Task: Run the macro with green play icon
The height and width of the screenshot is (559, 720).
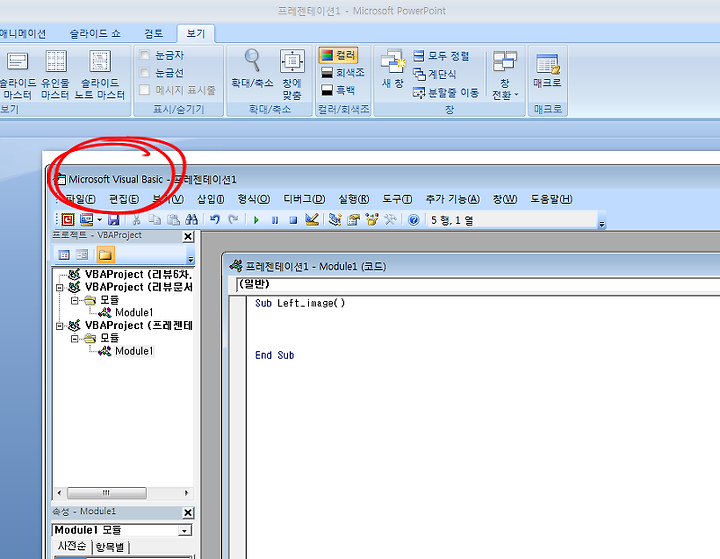Action: click(256, 220)
